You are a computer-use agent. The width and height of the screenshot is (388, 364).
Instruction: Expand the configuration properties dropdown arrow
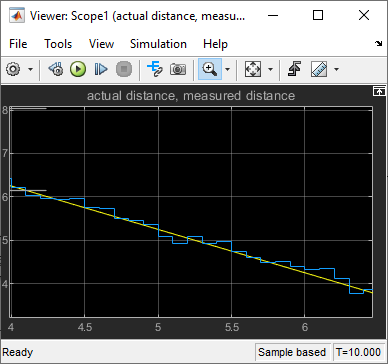pos(30,69)
